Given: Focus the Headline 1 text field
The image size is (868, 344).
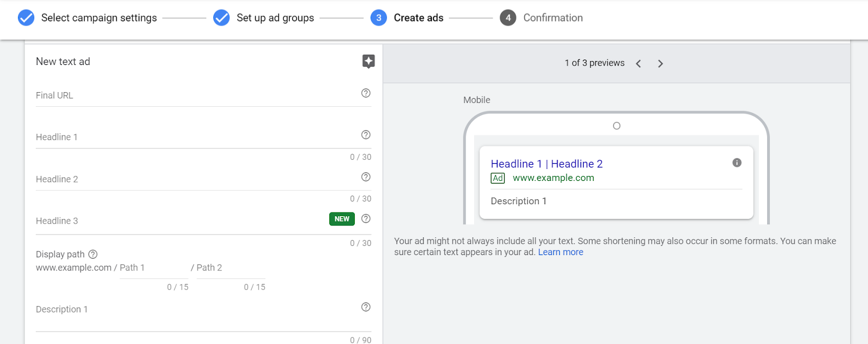Looking at the screenshot, I should point(195,137).
